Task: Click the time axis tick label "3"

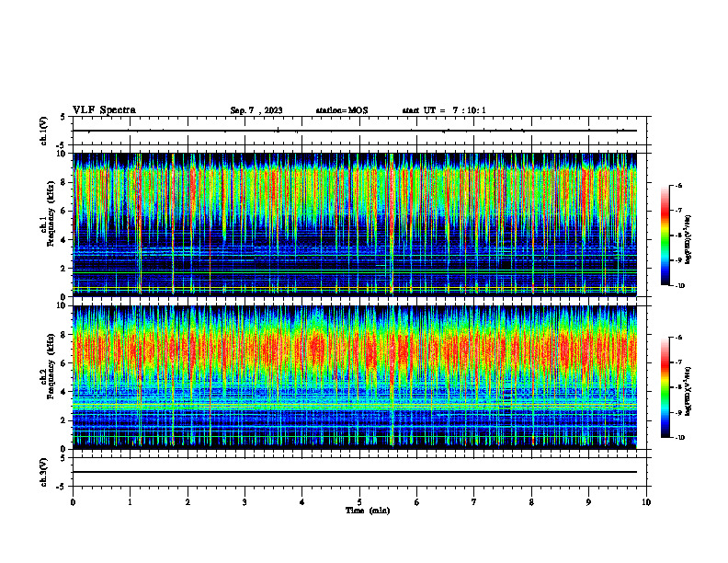Action: point(245,502)
